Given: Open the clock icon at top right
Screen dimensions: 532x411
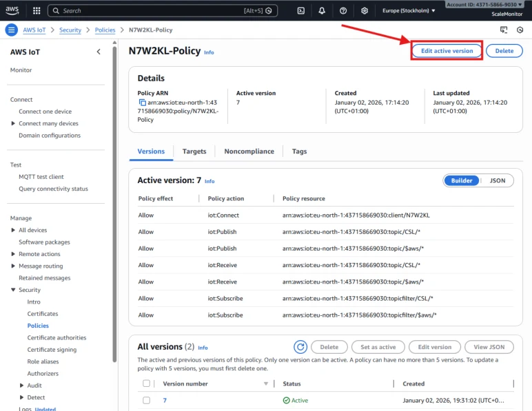Looking at the screenshot, I should (520, 30).
